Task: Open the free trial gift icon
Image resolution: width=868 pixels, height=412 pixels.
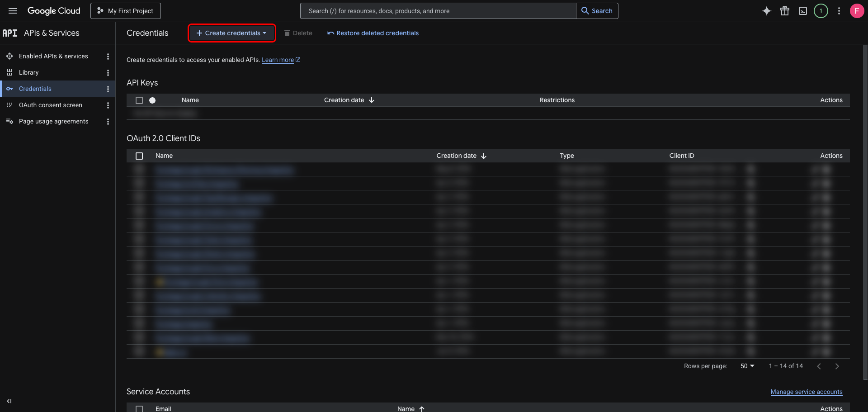Action: pos(785,11)
